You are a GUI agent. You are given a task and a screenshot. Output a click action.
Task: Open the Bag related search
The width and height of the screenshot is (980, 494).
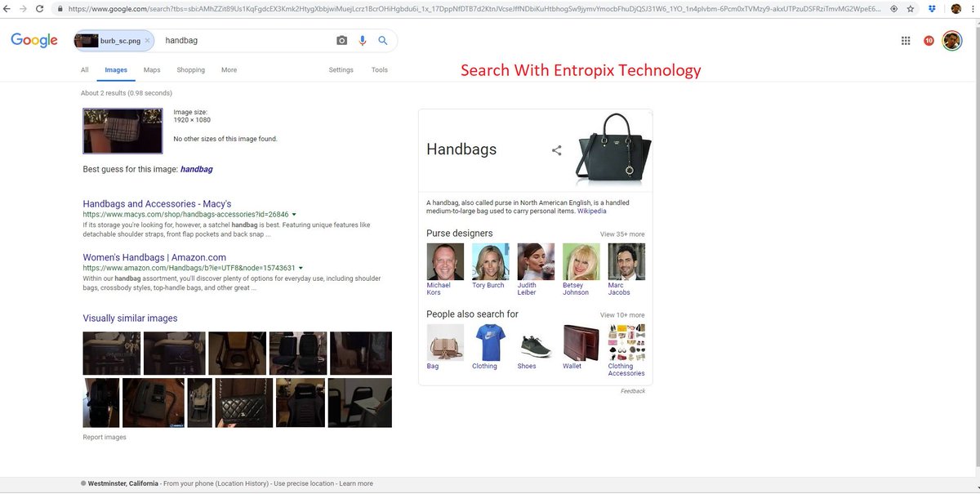point(445,347)
